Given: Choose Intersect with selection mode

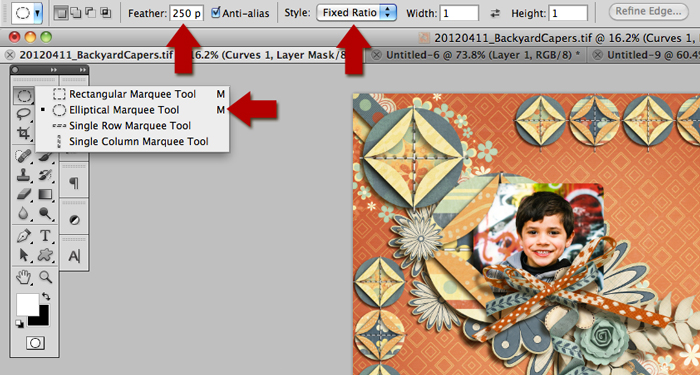Looking at the screenshot, I should (x=106, y=13).
